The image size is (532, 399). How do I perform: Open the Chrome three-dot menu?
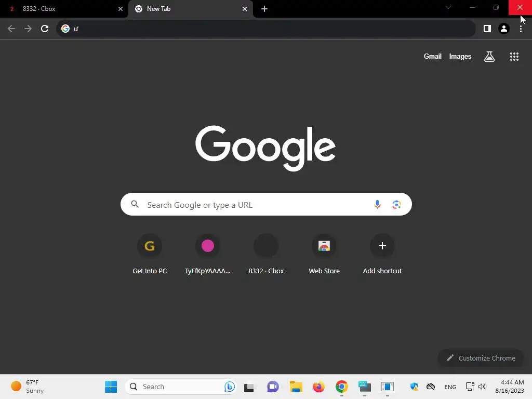pyautogui.click(x=521, y=29)
